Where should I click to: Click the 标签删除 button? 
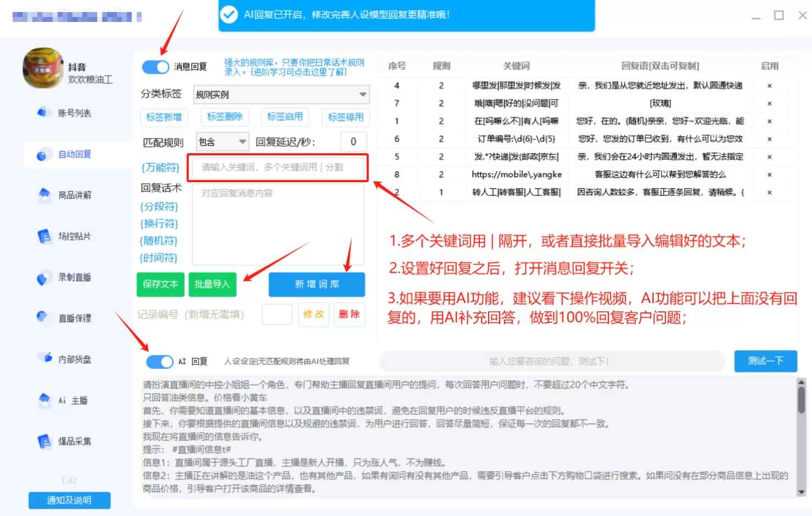tap(225, 116)
